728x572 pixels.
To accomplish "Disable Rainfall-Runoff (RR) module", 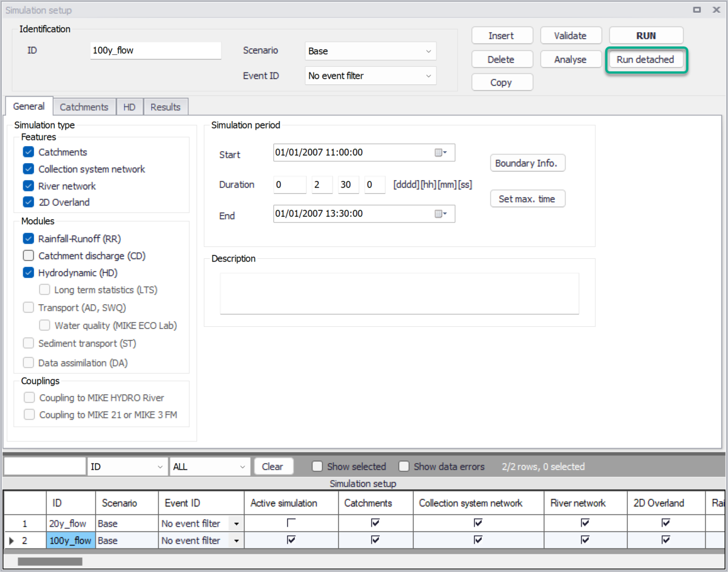I will pyautogui.click(x=28, y=238).
